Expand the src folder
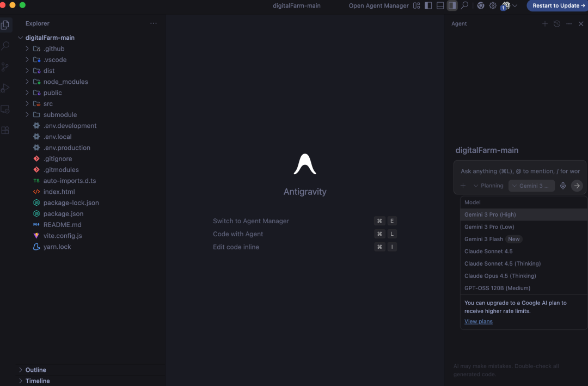Viewport: 588px width, 386px height. point(48,103)
